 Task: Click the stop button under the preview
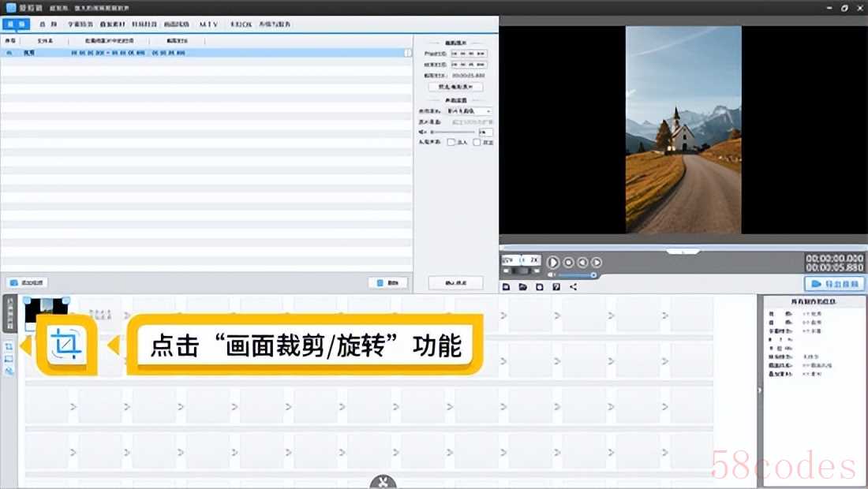coord(568,262)
